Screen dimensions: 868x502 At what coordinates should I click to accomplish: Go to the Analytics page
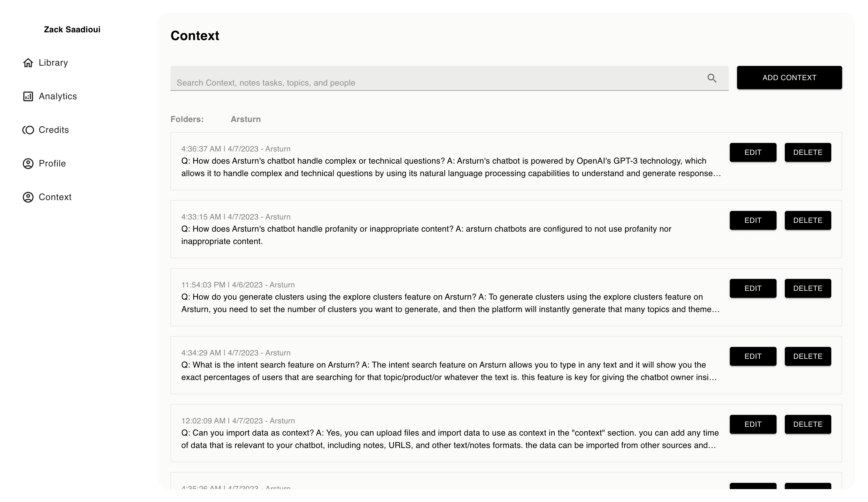point(58,96)
